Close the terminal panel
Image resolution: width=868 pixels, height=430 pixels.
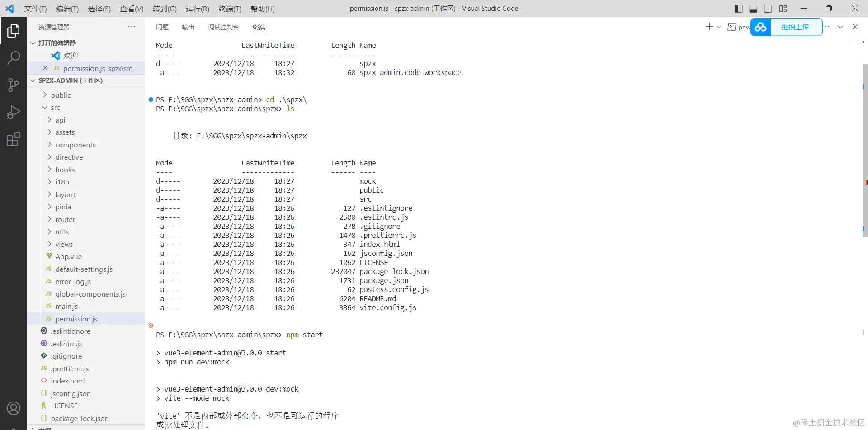(855, 27)
